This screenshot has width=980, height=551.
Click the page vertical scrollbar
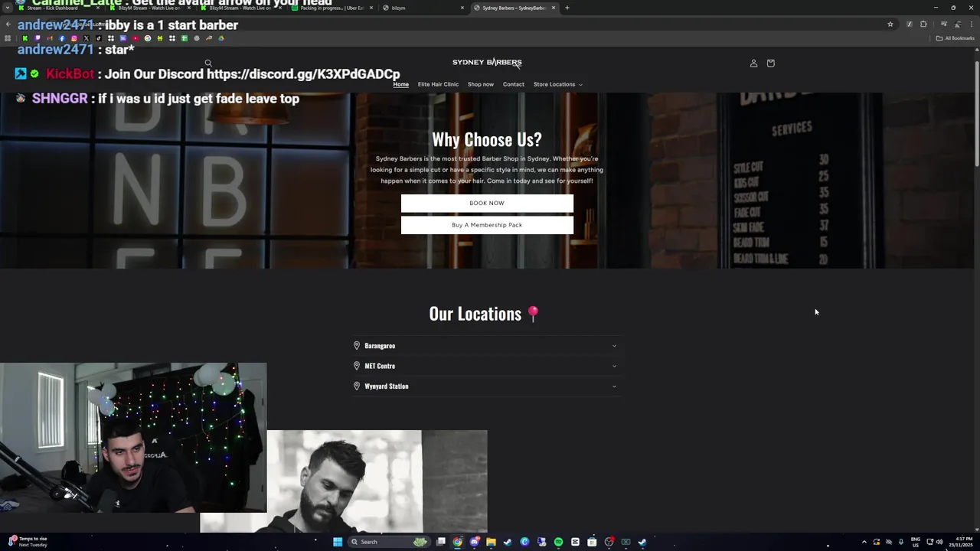[976, 115]
